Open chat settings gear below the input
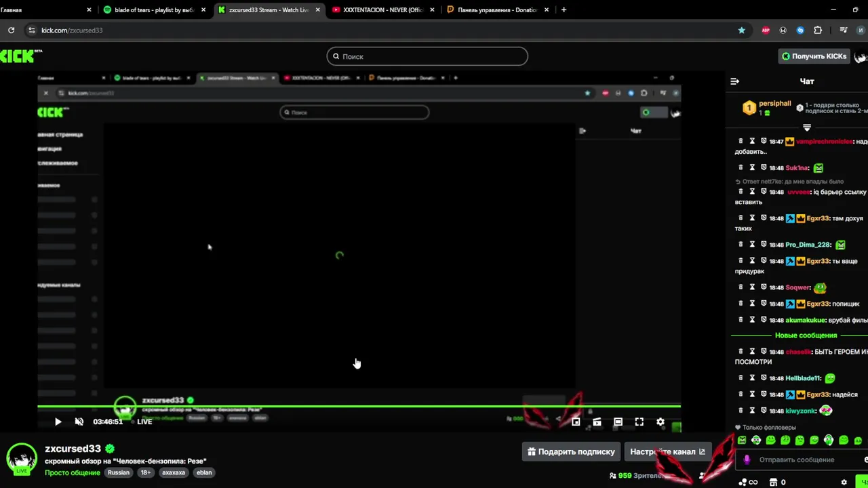 844,483
